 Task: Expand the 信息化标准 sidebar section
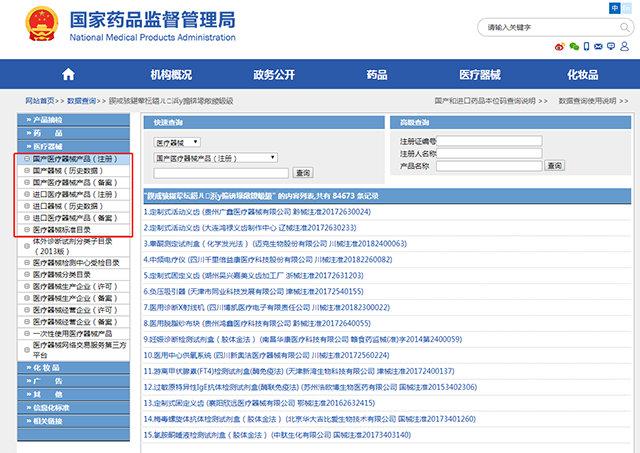[73, 408]
